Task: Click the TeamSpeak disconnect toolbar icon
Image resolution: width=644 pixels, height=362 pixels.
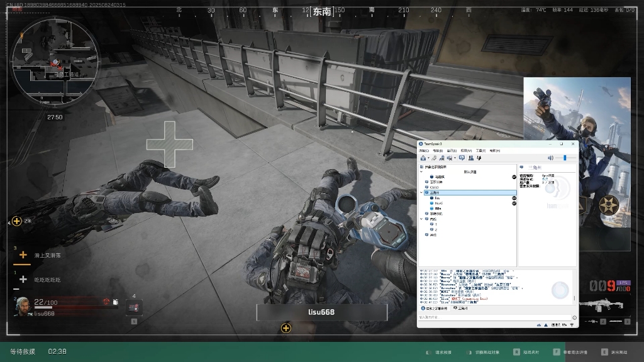Action: click(434, 158)
